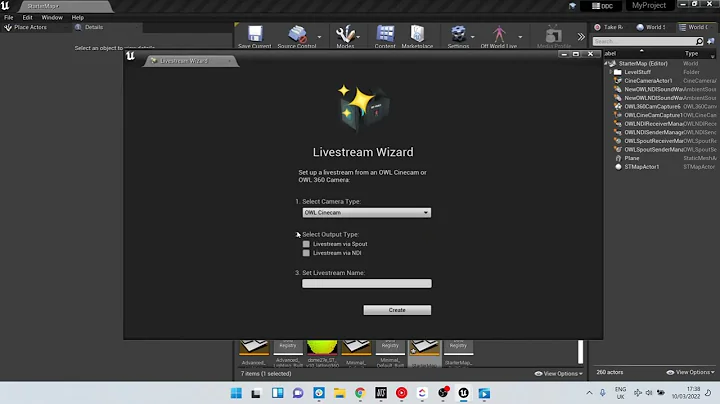Show hidden system tray icons chevron
The image size is (720, 404).
[589, 393]
